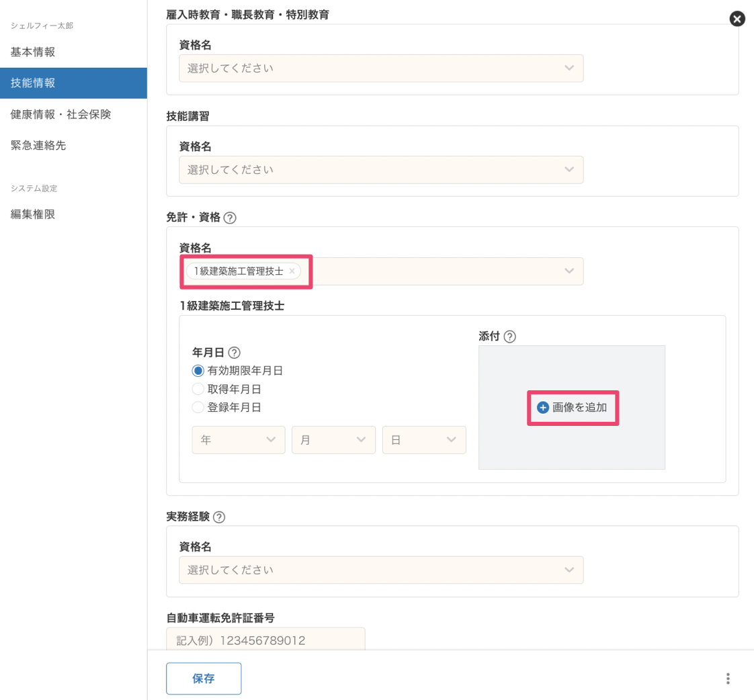Click the help icon next to 添付
This screenshot has height=700, width=754.
[509, 337]
